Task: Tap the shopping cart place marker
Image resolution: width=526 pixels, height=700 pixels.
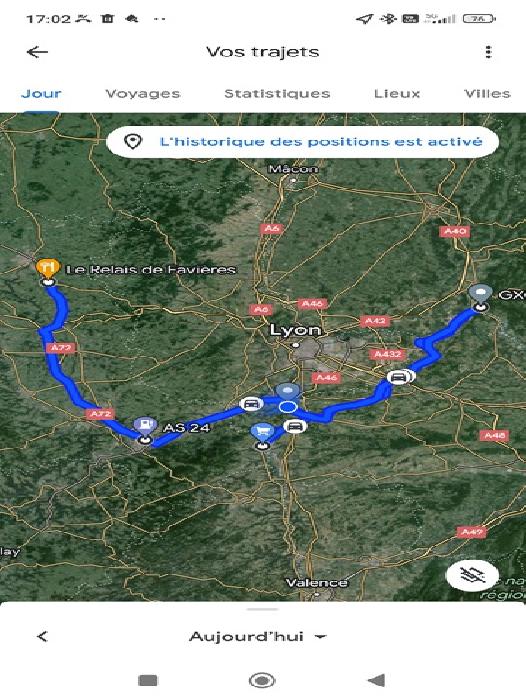Action: [x=263, y=432]
